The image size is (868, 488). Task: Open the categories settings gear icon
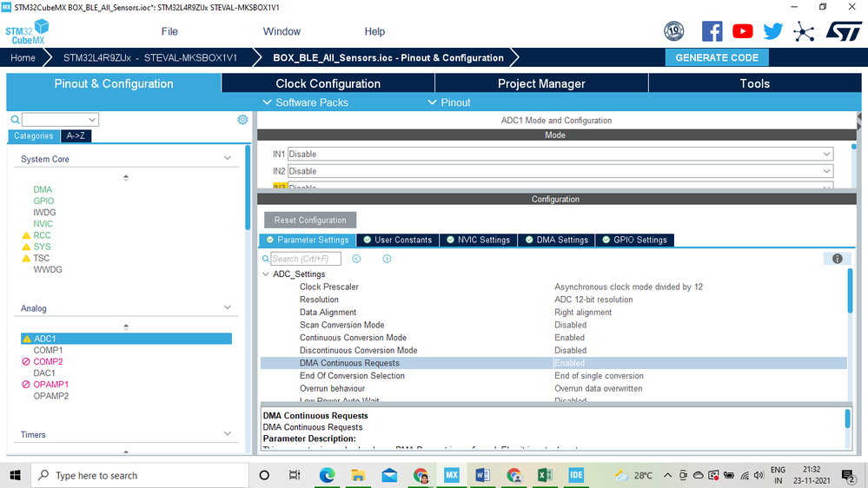242,120
